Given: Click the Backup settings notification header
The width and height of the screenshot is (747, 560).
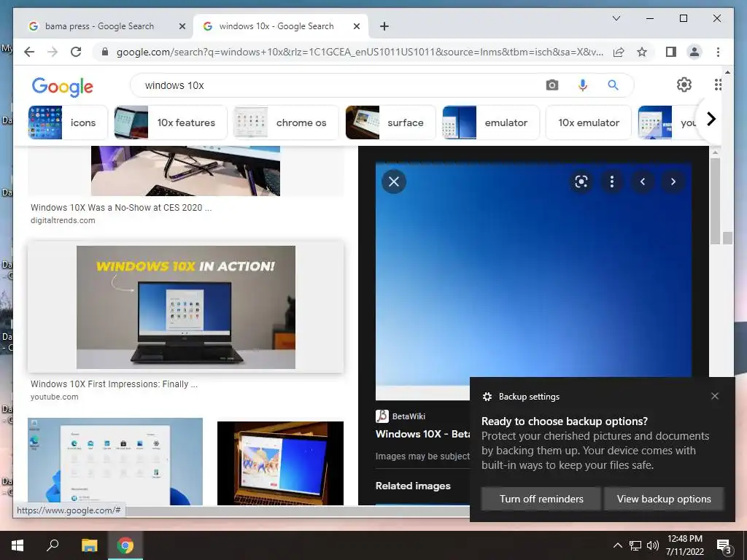Looking at the screenshot, I should [x=529, y=397].
